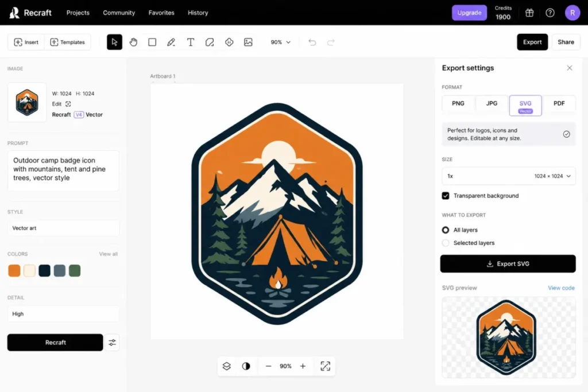Select the pointer selection tool

pos(114,42)
